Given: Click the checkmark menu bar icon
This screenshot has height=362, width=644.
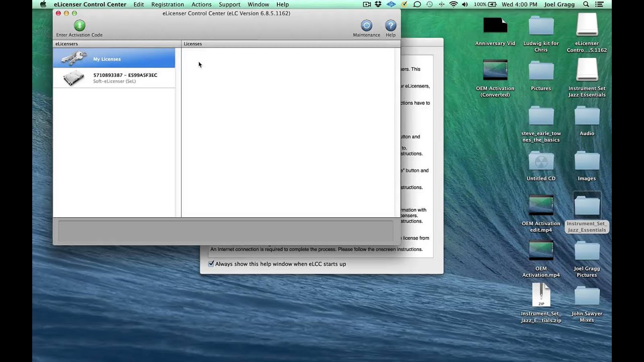Looking at the screenshot, I should (404, 4).
